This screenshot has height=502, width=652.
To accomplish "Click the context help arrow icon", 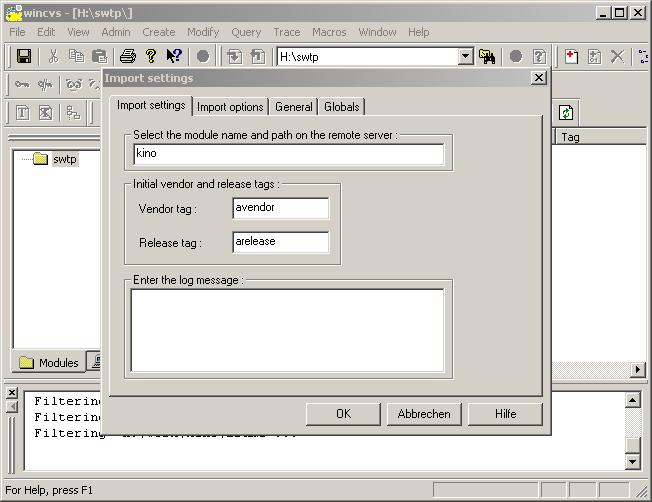I will (174, 57).
